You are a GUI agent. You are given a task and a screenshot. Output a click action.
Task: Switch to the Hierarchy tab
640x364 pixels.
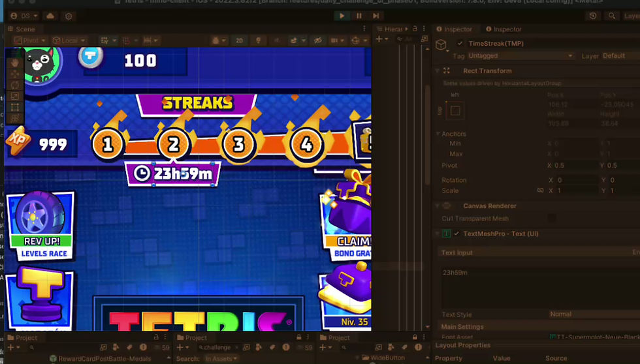coord(390,29)
